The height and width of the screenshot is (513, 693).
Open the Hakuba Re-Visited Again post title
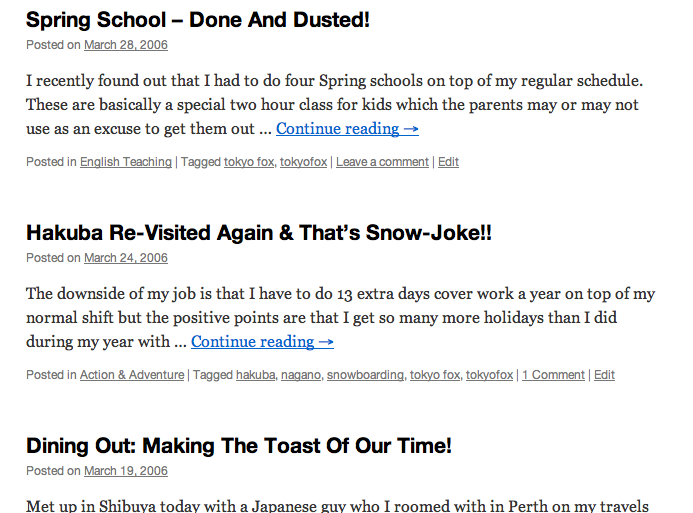click(x=259, y=233)
